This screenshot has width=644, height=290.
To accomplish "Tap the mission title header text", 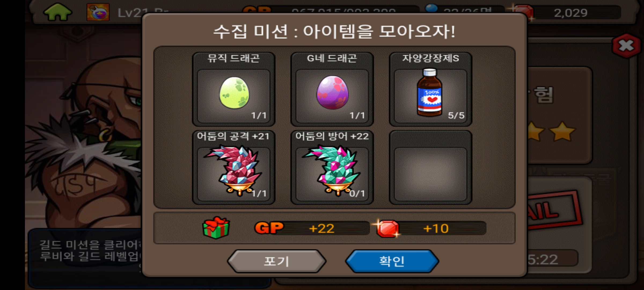I will [x=334, y=32].
